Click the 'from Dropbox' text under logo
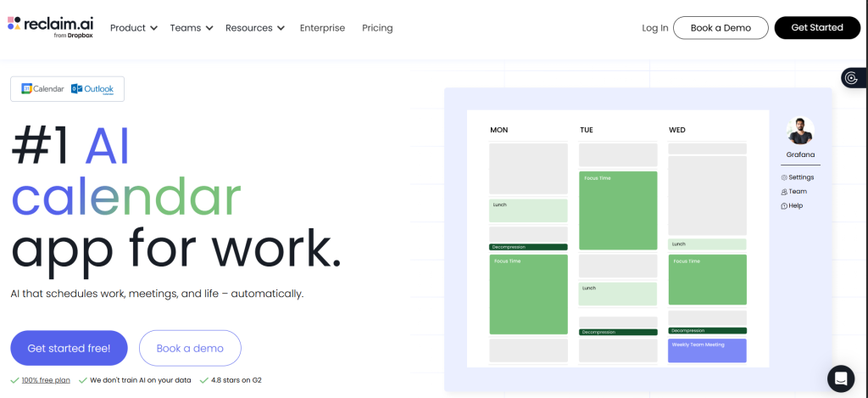868x398 pixels. pyautogui.click(x=73, y=36)
